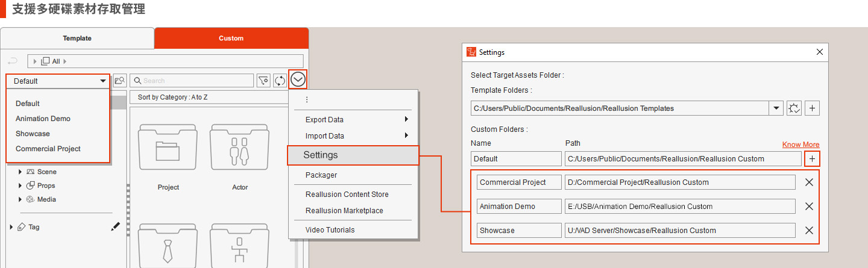Expand the Template Folders path dropdown
868x268 pixels.
click(775, 108)
